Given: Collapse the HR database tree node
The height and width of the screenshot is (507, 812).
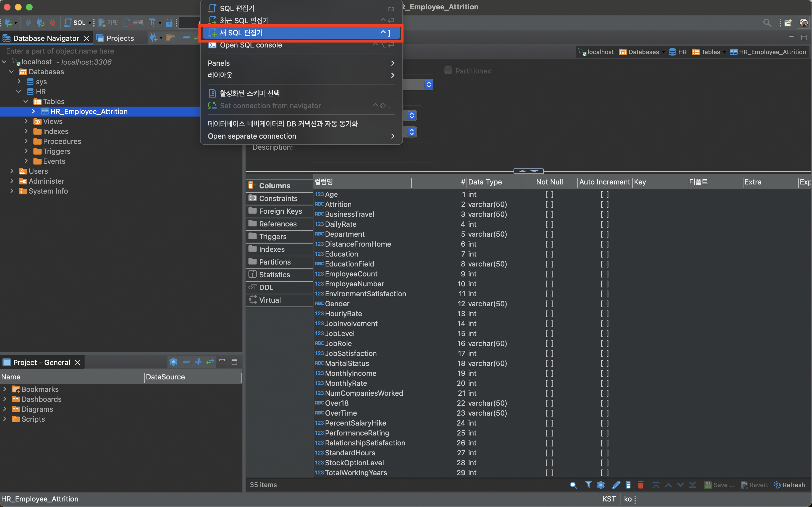Looking at the screenshot, I should point(19,92).
